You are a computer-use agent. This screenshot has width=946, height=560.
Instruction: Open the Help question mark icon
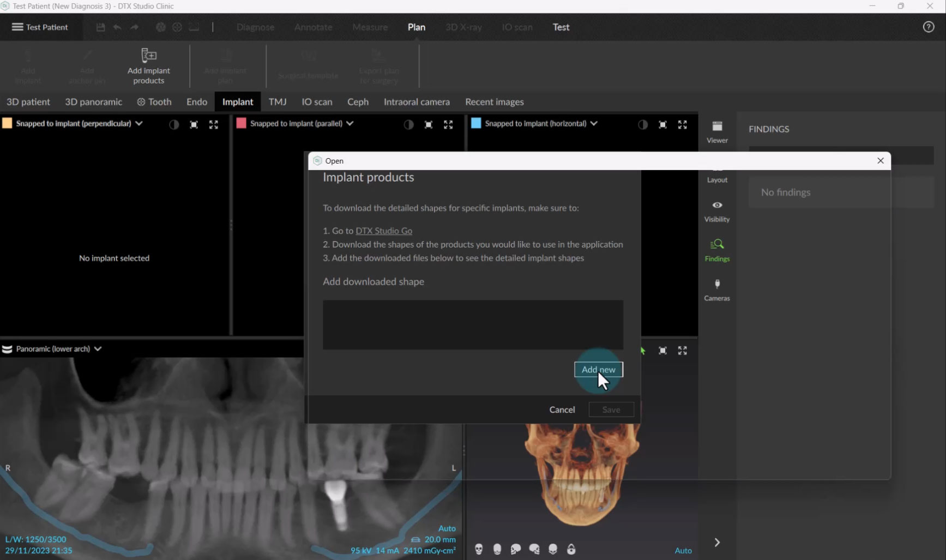[929, 27]
